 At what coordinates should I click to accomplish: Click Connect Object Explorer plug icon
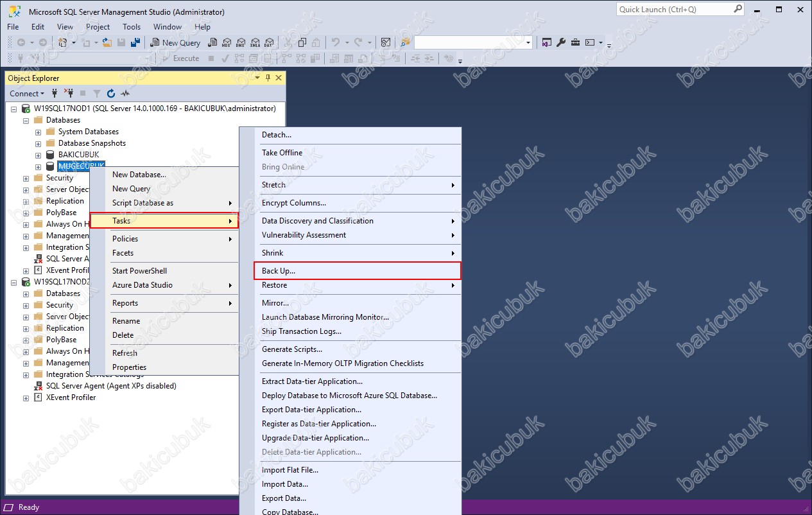(55, 93)
